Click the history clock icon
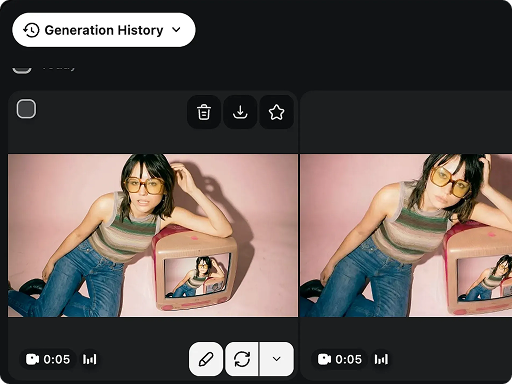This screenshot has width=512, height=384. pyautogui.click(x=31, y=30)
